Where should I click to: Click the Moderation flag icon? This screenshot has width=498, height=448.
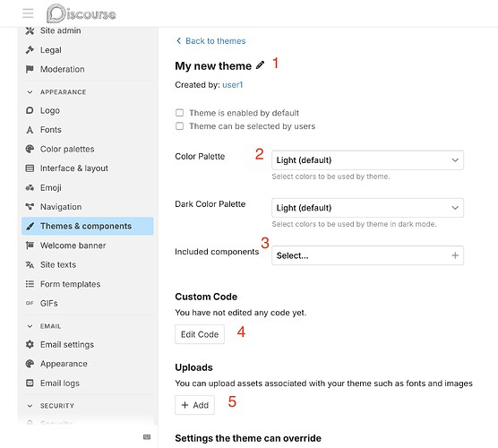coord(30,69)
